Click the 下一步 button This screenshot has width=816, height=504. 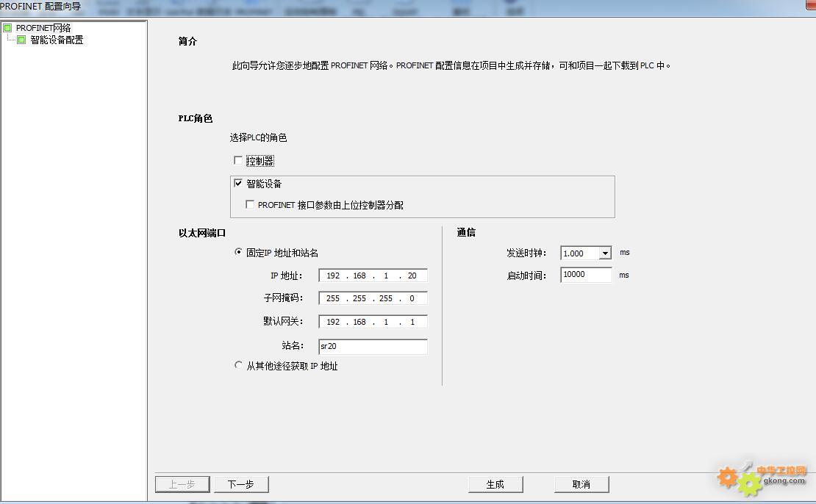click(x=241, y=484)
